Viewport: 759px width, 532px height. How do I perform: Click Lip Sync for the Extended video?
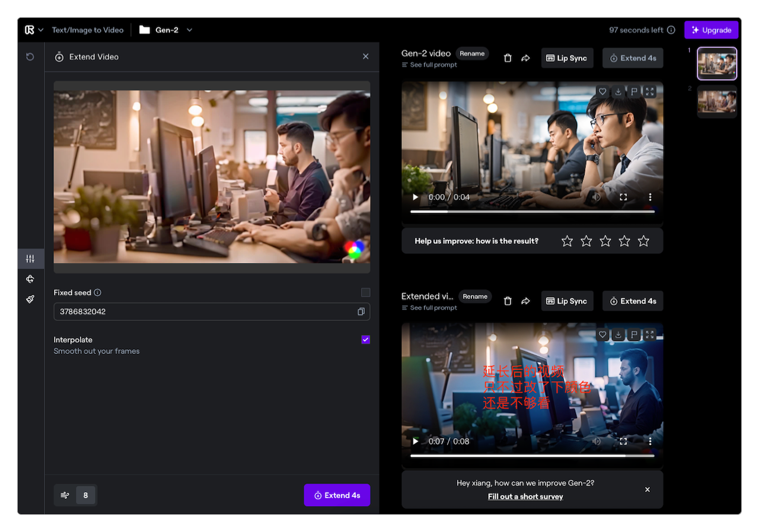pos(567,301)
